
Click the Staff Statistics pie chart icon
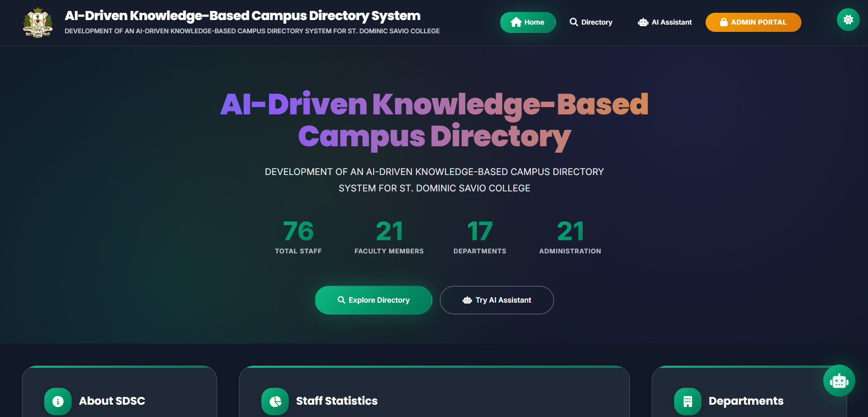tap(275, 401)
